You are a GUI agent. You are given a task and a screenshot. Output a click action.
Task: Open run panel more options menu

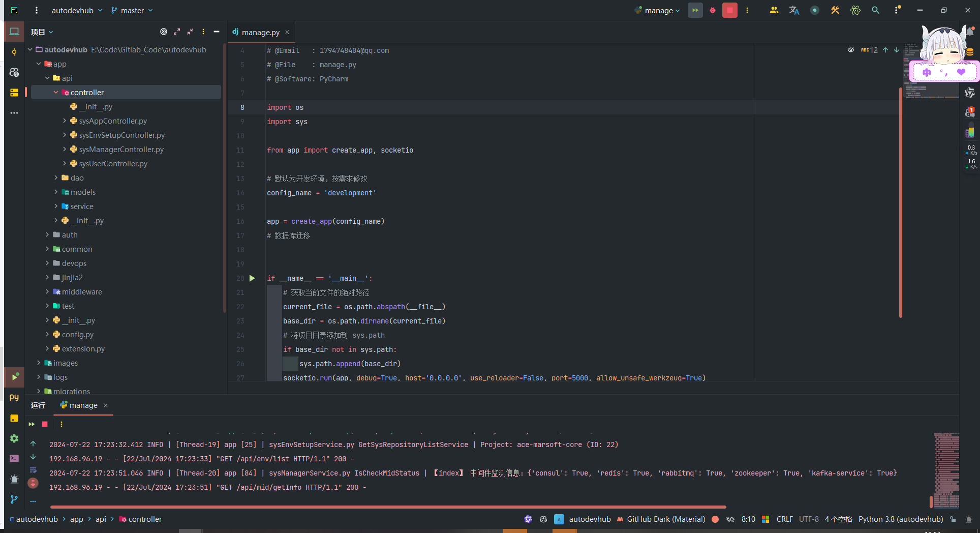coord(62,424)
